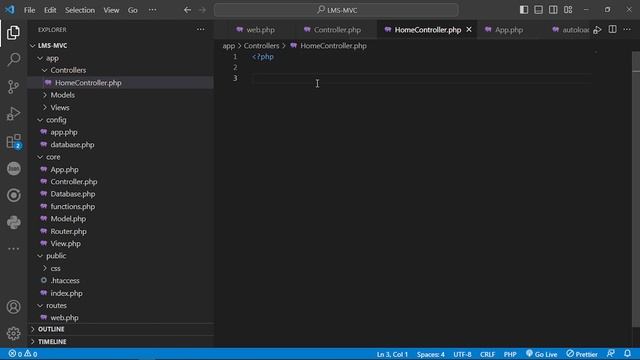The height and width of the screenshot is (360, 640).
Task: Collapse the app folder
Action: pyautogui.click(x=121, y=58)
